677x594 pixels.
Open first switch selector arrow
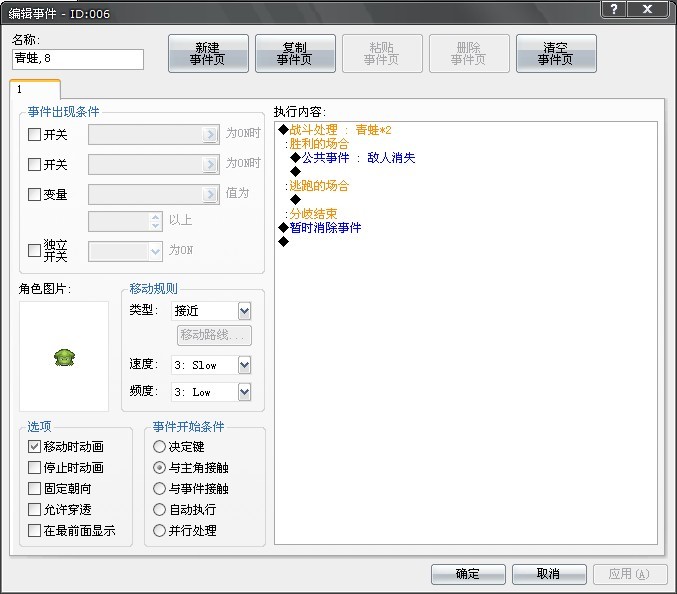coord(210,135)
